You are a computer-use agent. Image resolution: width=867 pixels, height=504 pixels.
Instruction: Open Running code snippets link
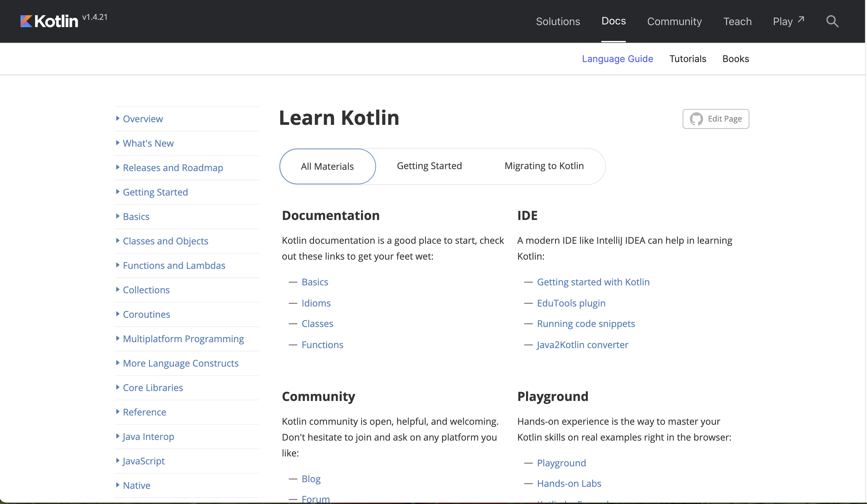coord(586,324)
